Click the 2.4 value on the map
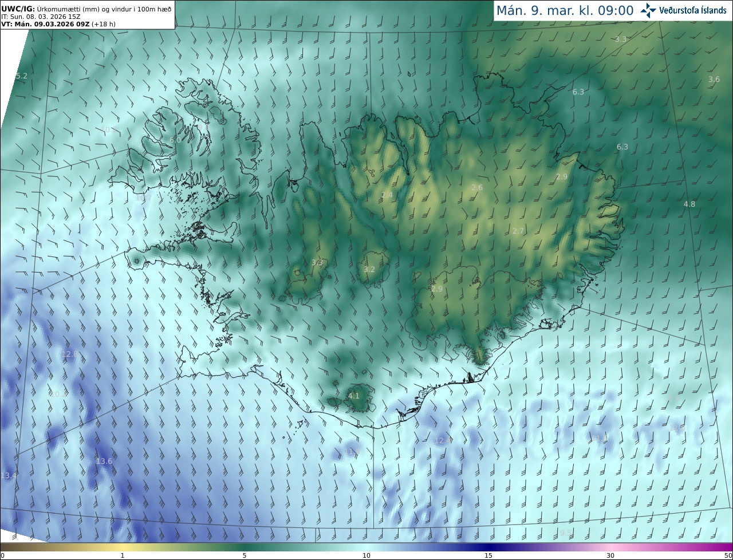Viewport: 733px width, 560px height. tap(387, 195)
